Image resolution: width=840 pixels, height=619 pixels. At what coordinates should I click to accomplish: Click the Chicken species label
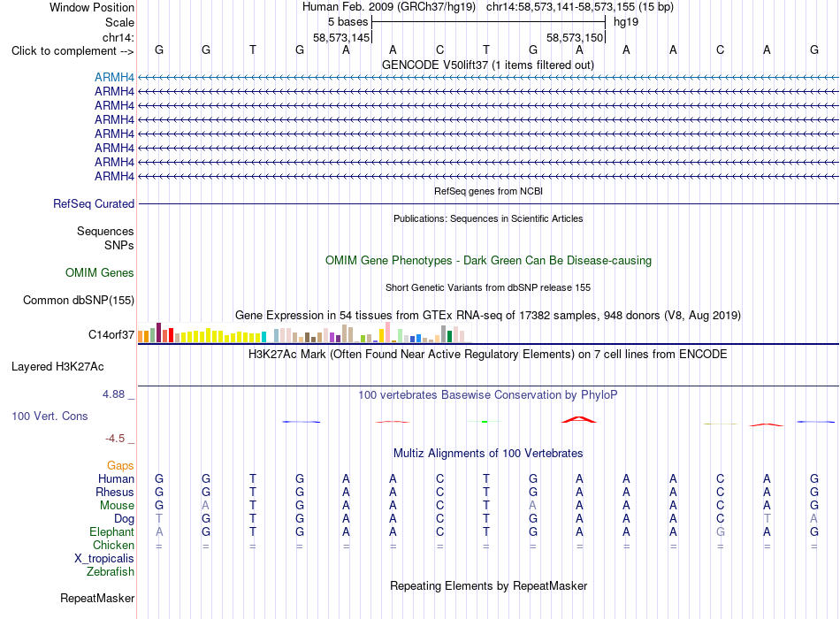coord(113,545)
